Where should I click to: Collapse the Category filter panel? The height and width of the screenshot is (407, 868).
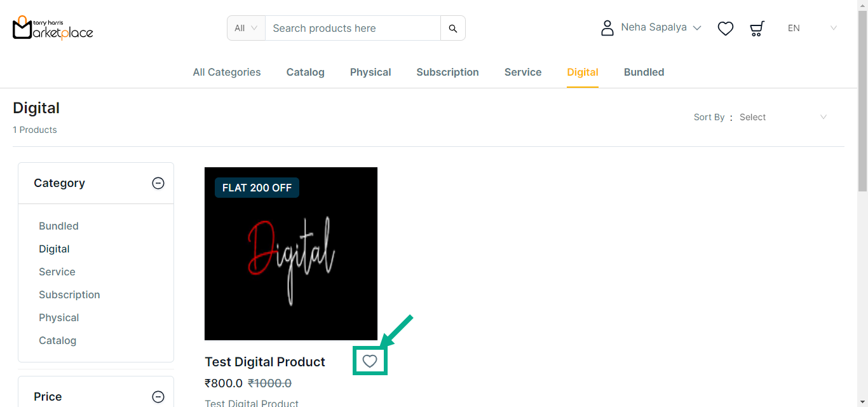coord(158,183)
